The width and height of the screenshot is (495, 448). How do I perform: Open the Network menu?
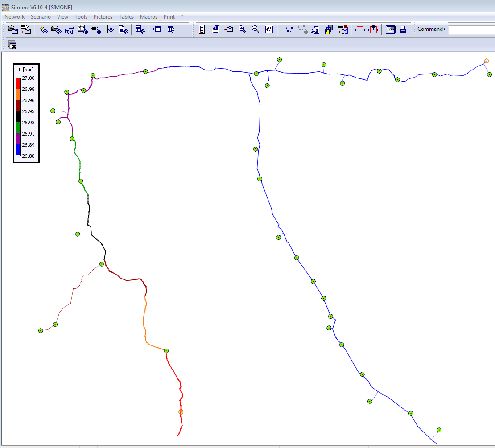14,17
